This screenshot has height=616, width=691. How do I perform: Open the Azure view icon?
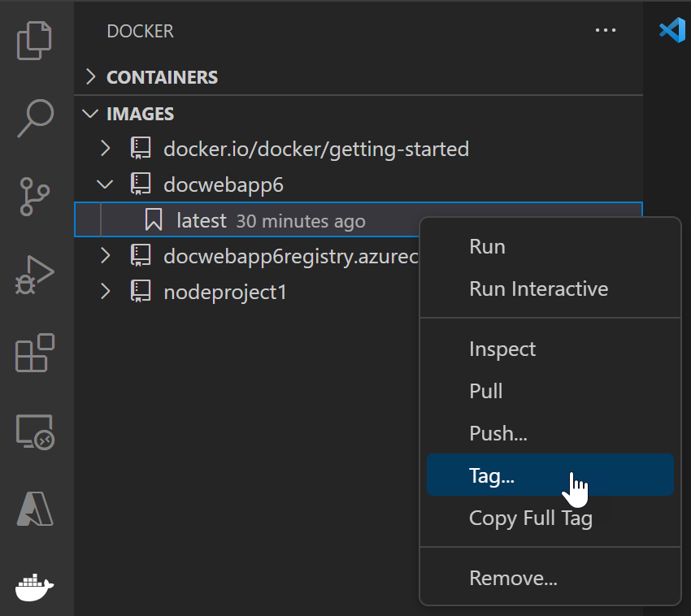35,509
